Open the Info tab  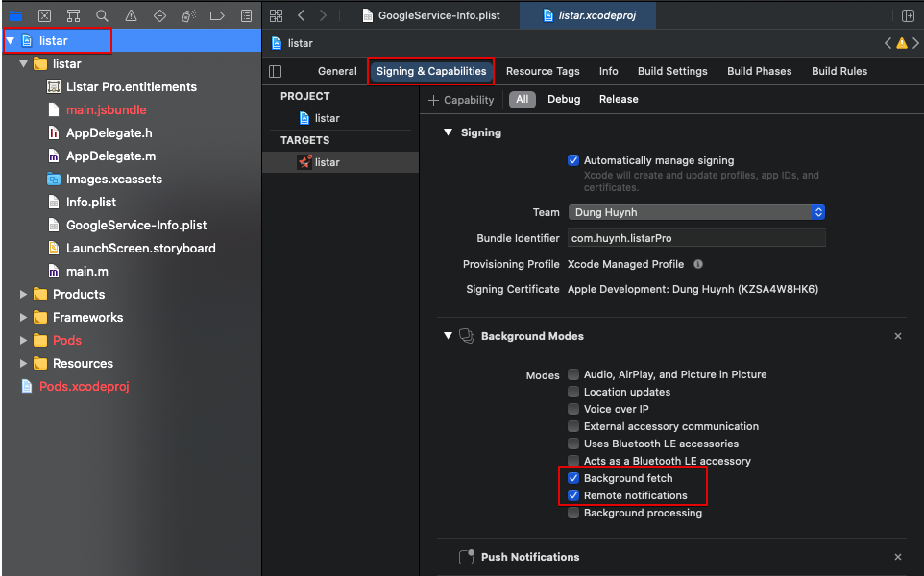point(609,71)
